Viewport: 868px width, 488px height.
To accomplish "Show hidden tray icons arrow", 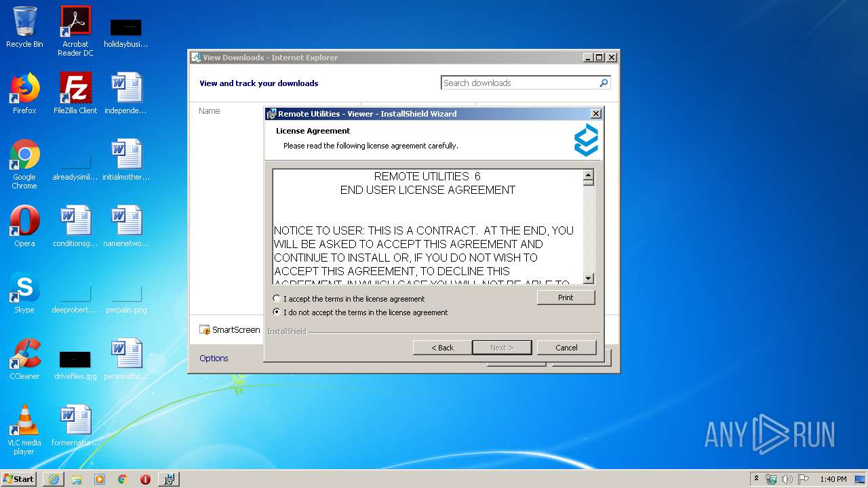I will [x=756, y=479].
